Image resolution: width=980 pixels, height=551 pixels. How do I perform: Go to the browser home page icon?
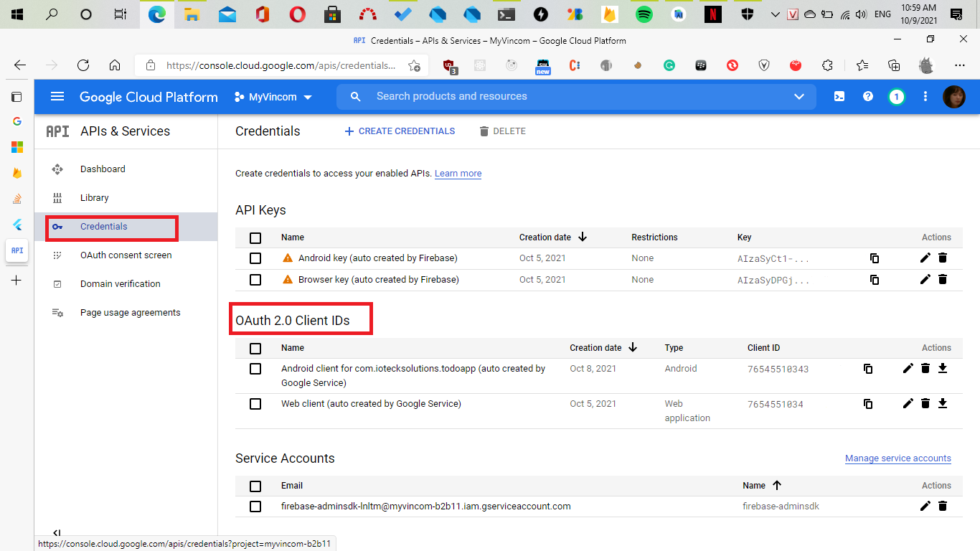pyautogui.click(x=115, y=65)
